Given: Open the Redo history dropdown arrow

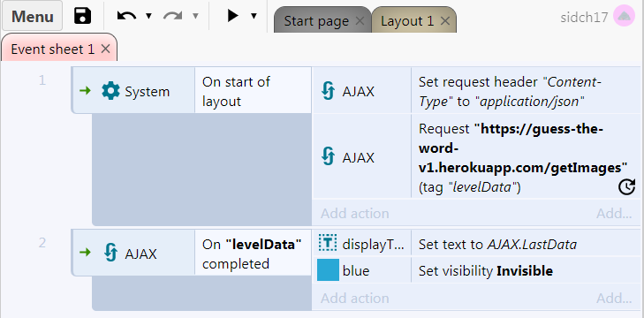Looking at the screenshot, I should (195, 16).
